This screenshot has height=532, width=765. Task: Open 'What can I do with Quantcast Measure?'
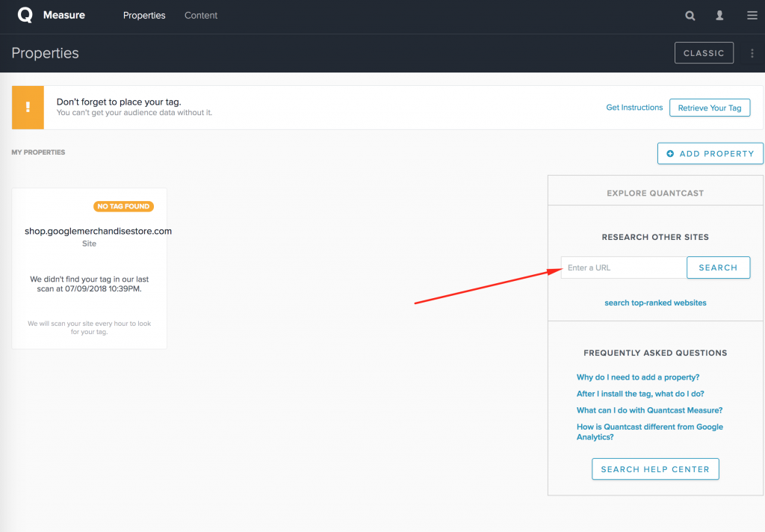(649, 410)
